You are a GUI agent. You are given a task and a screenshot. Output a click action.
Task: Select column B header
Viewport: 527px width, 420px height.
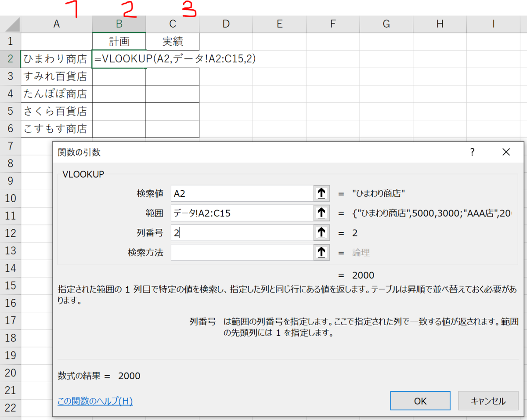point(119,24)
